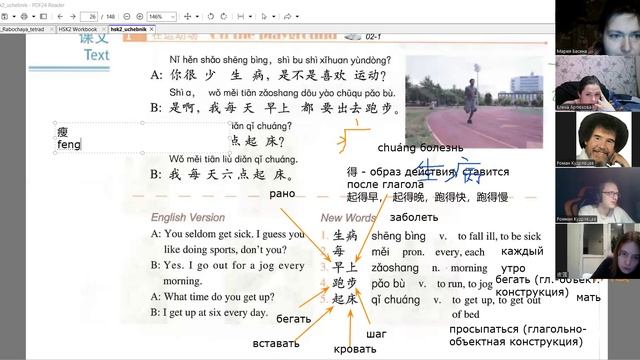Go to next page with right arrow
Screen dimensions: 640x360
click(x=73, y=16)
